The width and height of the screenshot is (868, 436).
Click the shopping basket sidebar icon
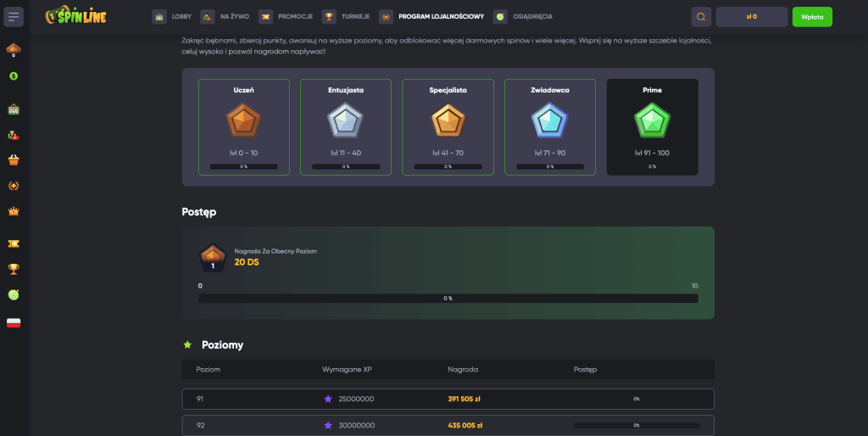tap(14, 159)
